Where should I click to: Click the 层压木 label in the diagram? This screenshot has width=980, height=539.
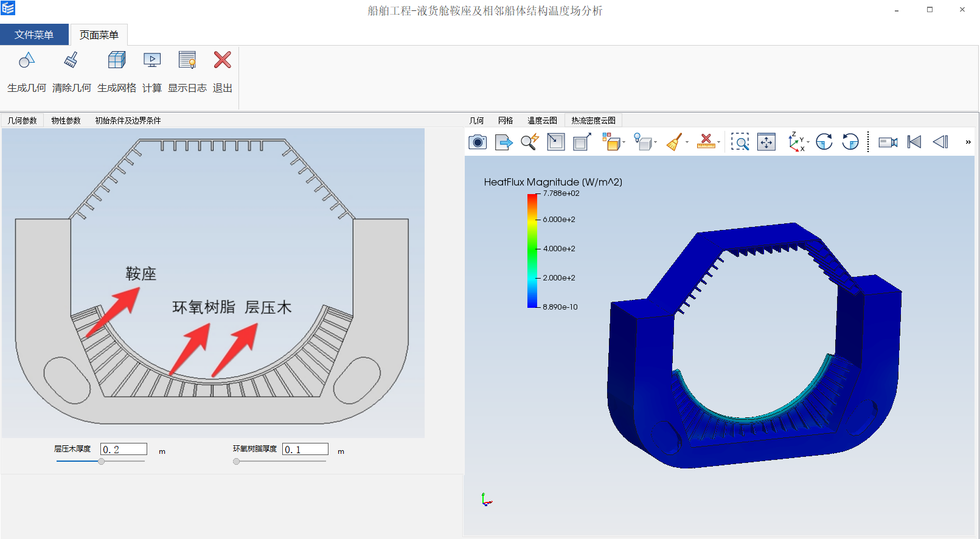tap(268, 307)
